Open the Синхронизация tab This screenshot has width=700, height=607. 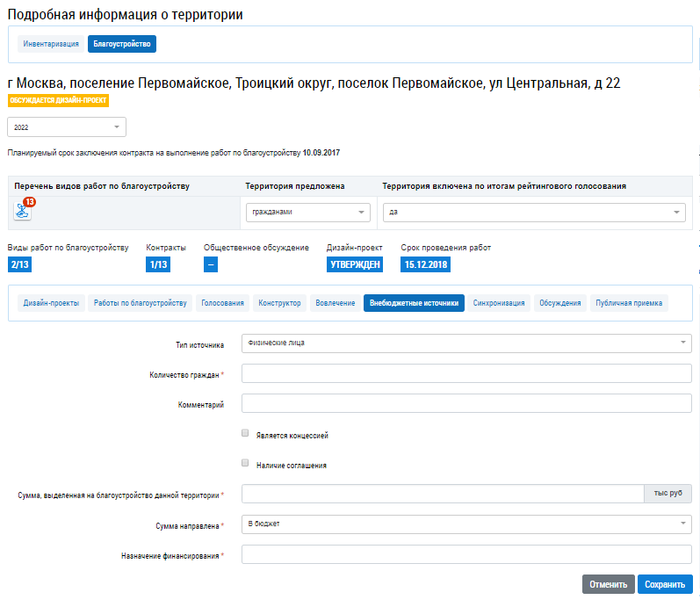coord(499,303)
